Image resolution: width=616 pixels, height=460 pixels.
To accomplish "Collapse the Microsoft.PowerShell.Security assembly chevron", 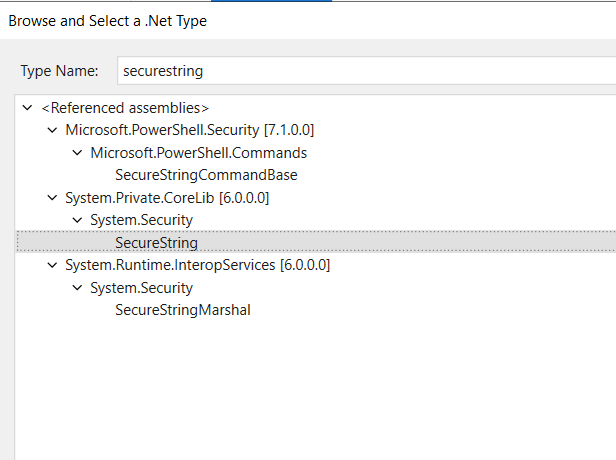I will click(52, 130).
